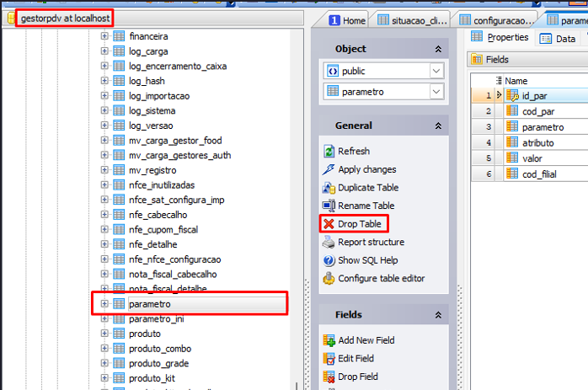Click the produto_kit table icon
588x390 pixels.
[x=119, y=378]
